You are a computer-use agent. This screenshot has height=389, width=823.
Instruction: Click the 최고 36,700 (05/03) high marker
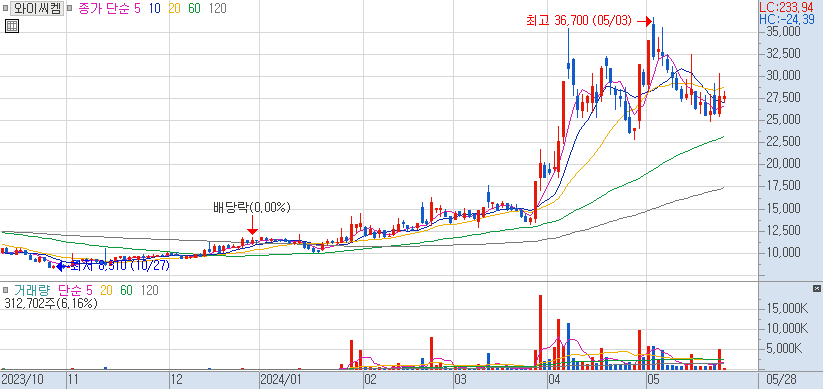point(579,21)
